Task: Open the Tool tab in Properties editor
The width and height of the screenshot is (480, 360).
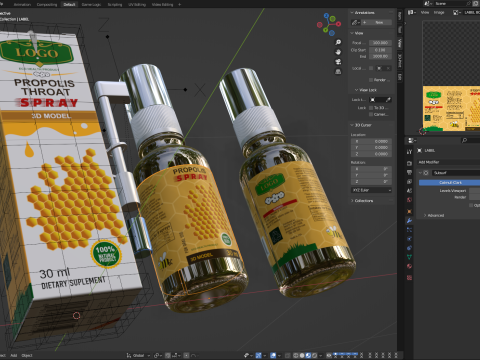Action: (409, 152)
